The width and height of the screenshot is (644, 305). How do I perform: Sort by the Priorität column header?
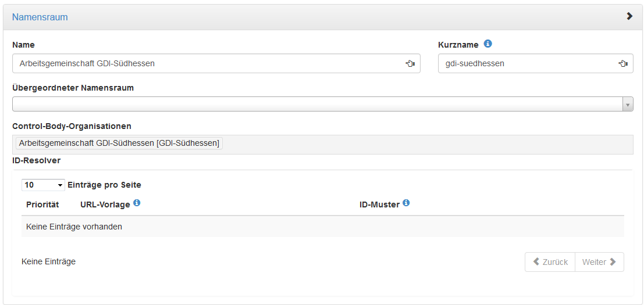(42, 204)
